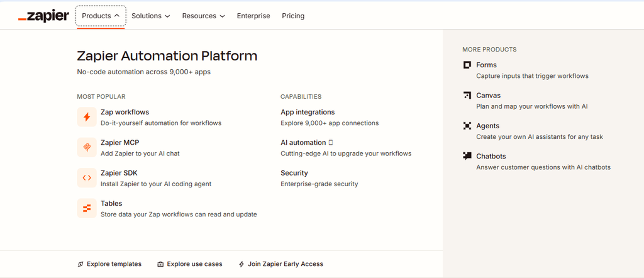Select the Zapier SDK title
This screenshot has width=644, height=278.
119,173
